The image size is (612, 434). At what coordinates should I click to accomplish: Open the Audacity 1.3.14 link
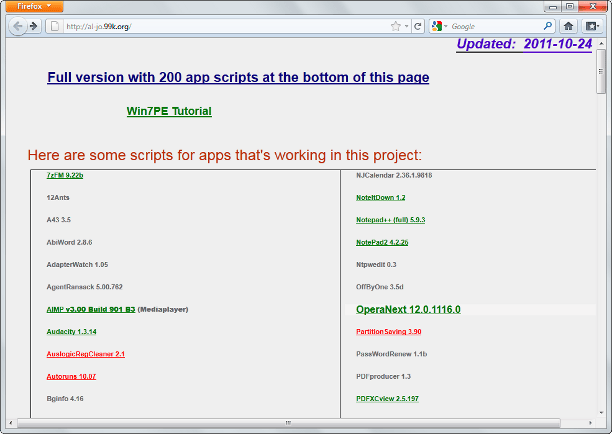[71, 332]
